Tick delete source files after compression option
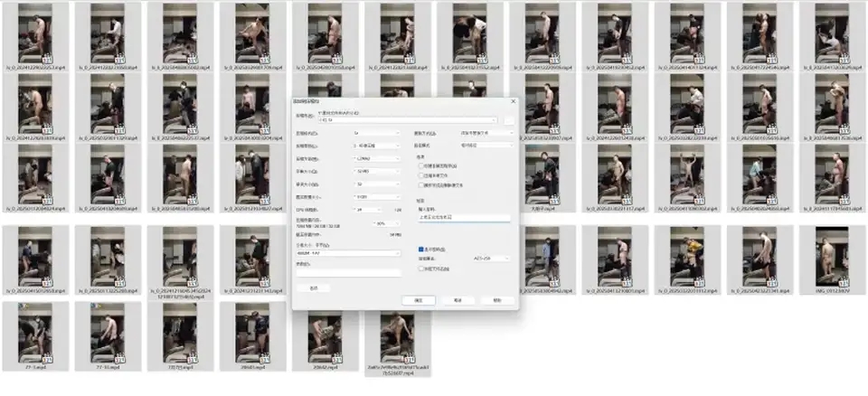 tap(420, 184)
